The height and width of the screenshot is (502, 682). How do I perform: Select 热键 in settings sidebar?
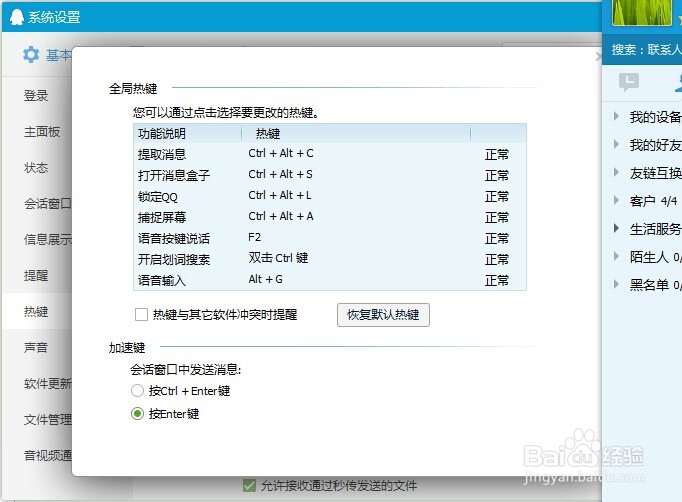click(x=37, y=311)
